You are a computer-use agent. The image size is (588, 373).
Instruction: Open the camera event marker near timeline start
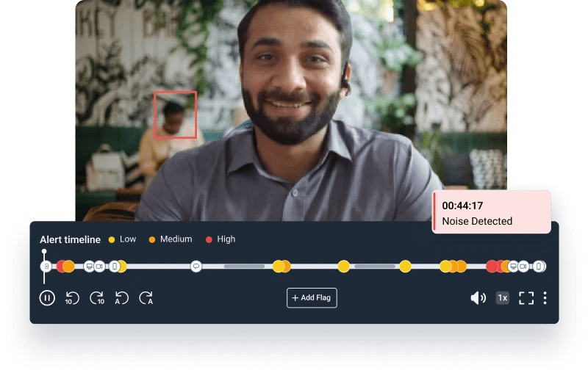(99, 267)
